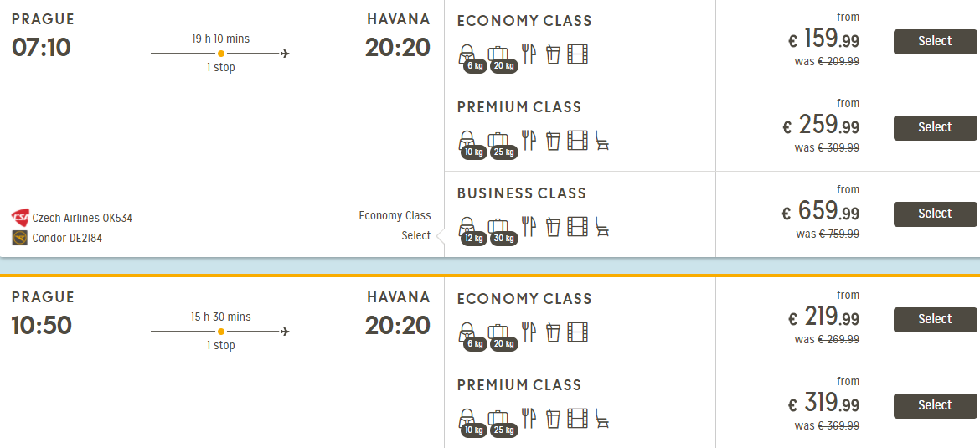Click the 1 stop dot on the 10:50 flight route
The image size is (980, 448).
tap(221, 332)
